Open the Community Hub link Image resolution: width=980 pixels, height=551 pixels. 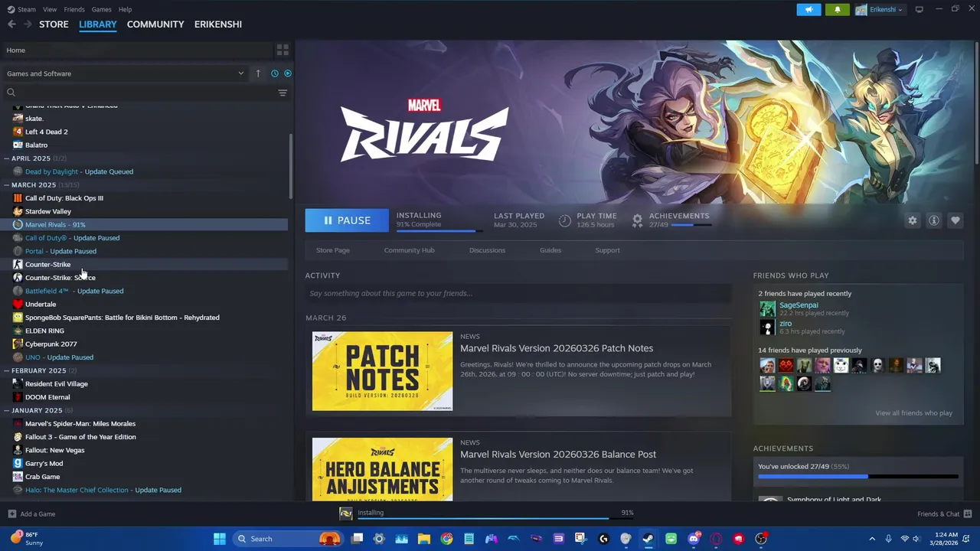(x=409, y=250)
